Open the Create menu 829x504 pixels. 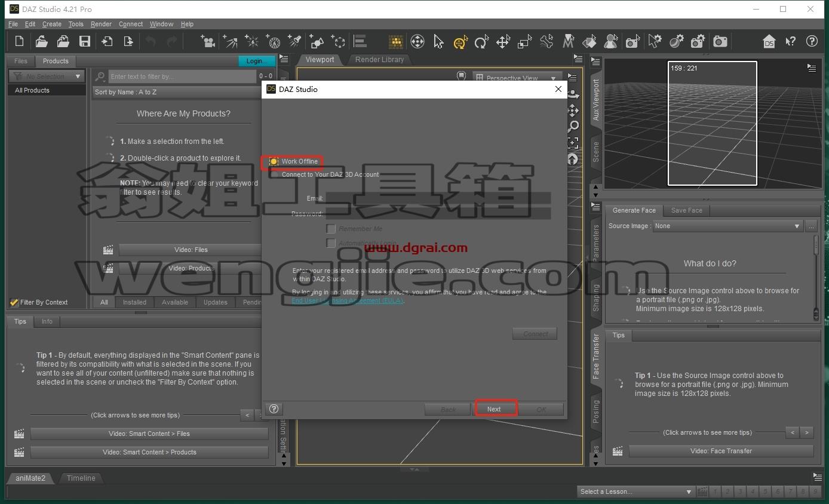tap(51, 24)
